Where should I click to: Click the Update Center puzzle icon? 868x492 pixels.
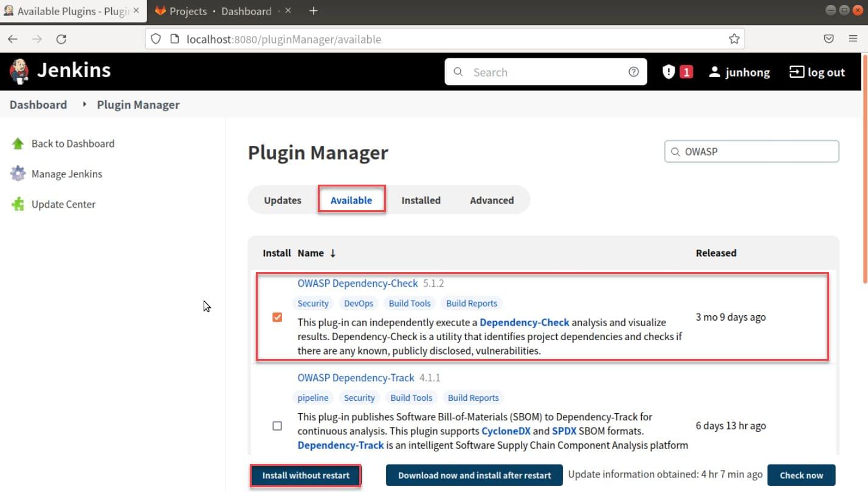tap(18, 204)
